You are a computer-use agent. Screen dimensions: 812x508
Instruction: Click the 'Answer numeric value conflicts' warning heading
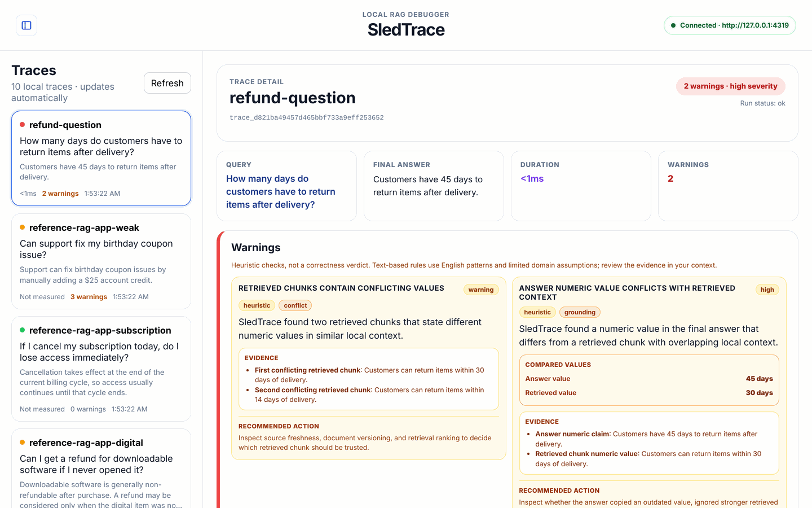627,293
